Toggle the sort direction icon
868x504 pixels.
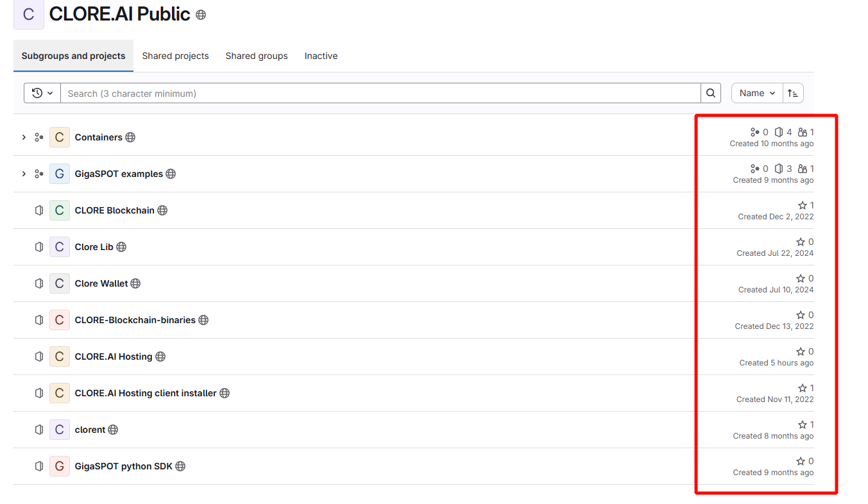(x=793, y=93)
